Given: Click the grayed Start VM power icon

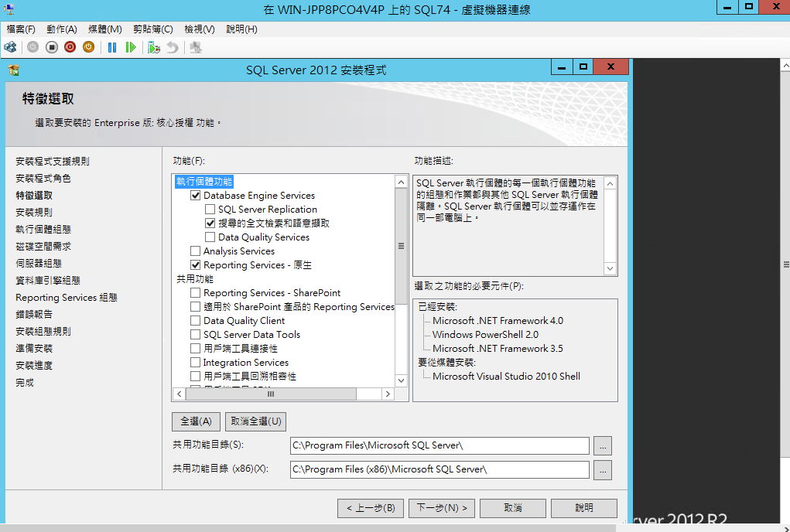Looking at the screenshot, I should pyautogui.click(x=32, y=47).
